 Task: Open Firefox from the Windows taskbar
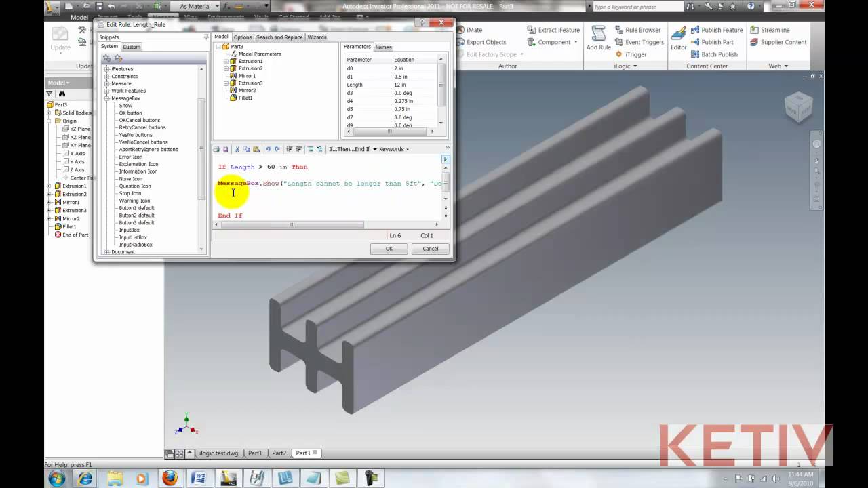click(170, 478)
